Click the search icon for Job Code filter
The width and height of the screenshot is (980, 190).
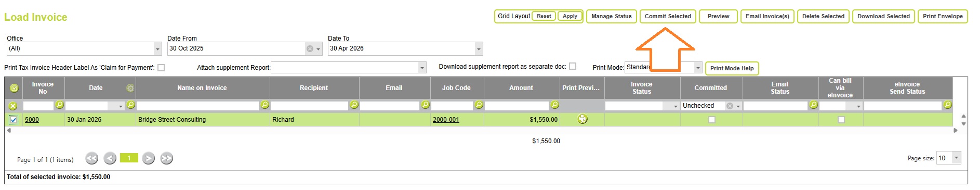(x=479, y=105)
